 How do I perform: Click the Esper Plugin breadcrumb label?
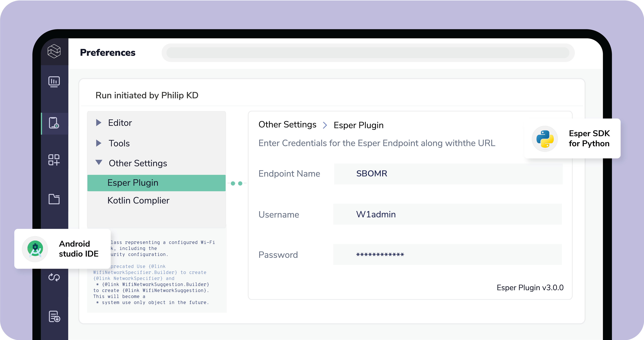358,125
